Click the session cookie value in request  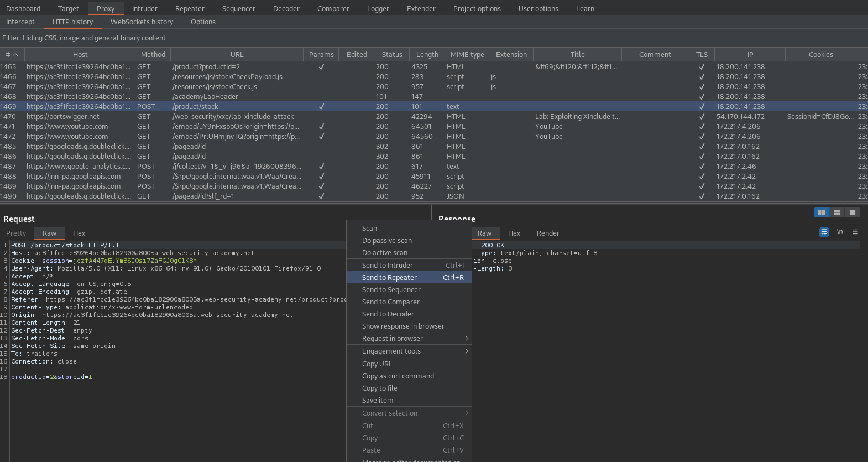[135, 261]
